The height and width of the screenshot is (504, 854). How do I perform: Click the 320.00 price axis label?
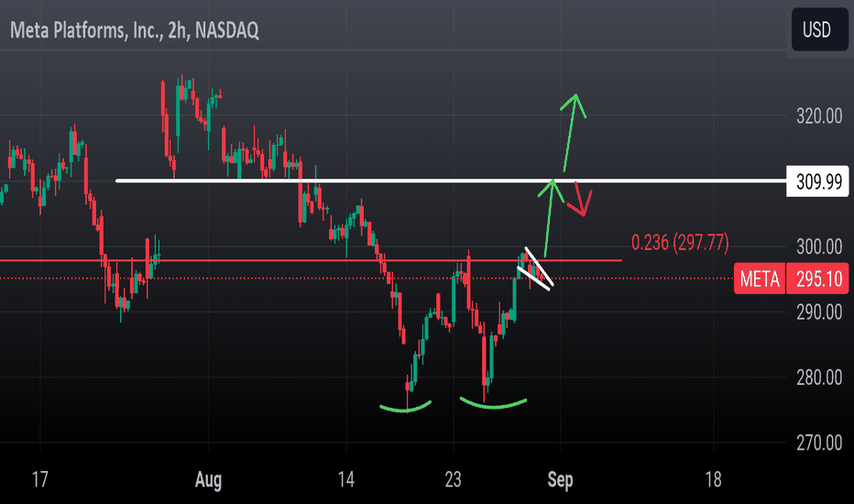coord(819,116)
